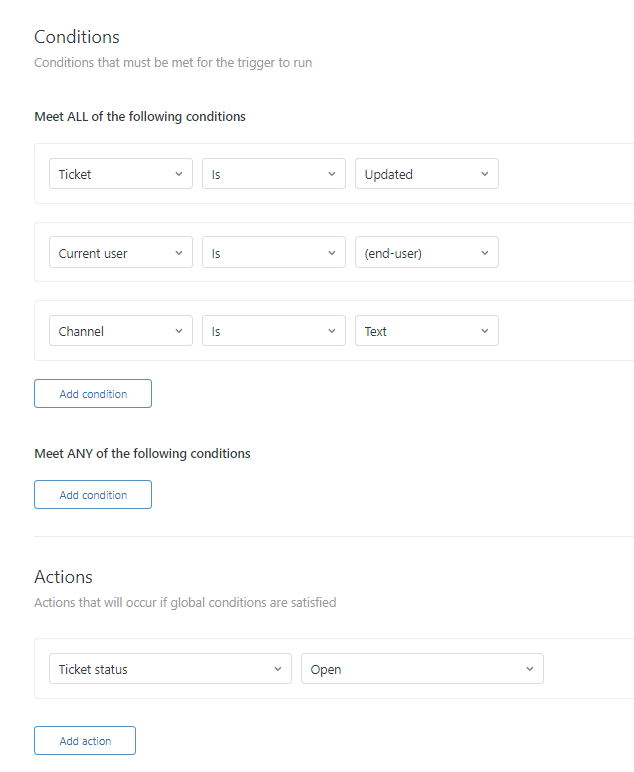Click the chevron arrow beside Open value
This screenshot has height=772, width=634.
click(x=530, y=669)
